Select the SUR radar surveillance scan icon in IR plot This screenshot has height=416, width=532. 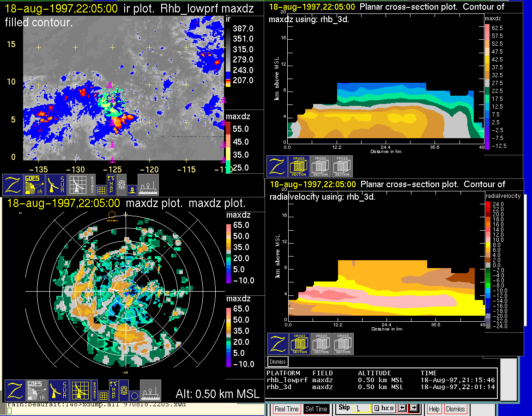(x=56, y=184)
